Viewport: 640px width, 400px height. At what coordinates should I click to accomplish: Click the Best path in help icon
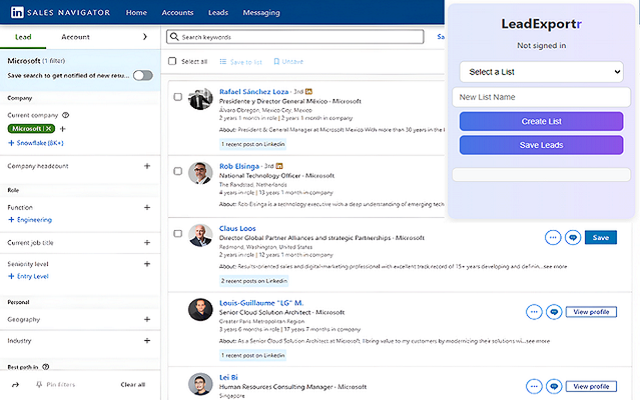pos(46,367)
